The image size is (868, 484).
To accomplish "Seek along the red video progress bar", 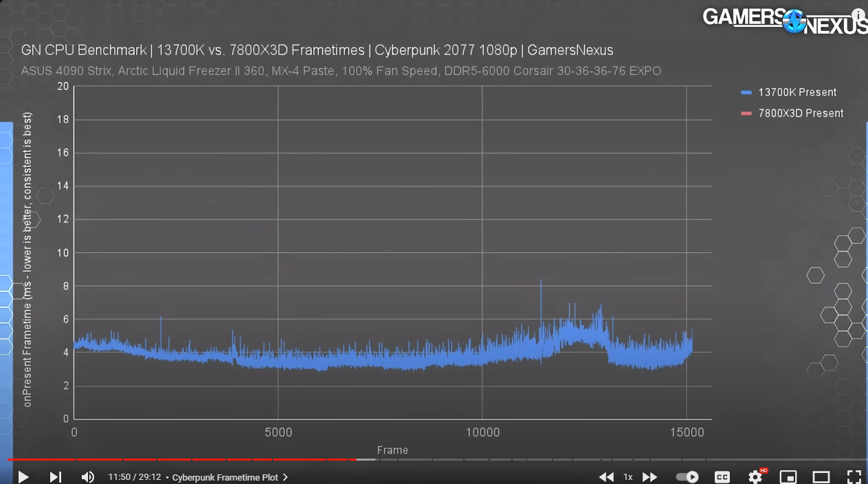I will click(x=181, y=459).
